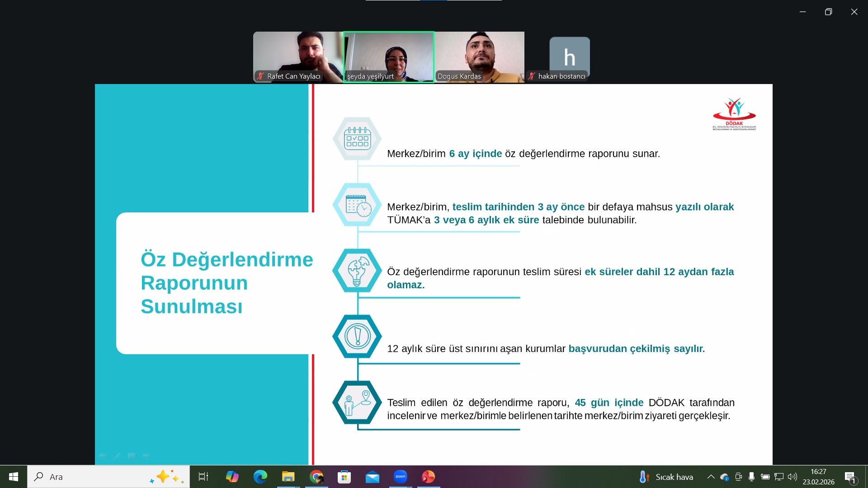Select hakan bostancı avatar tile
The image size is (868, 488).
(x=569, y=56)
